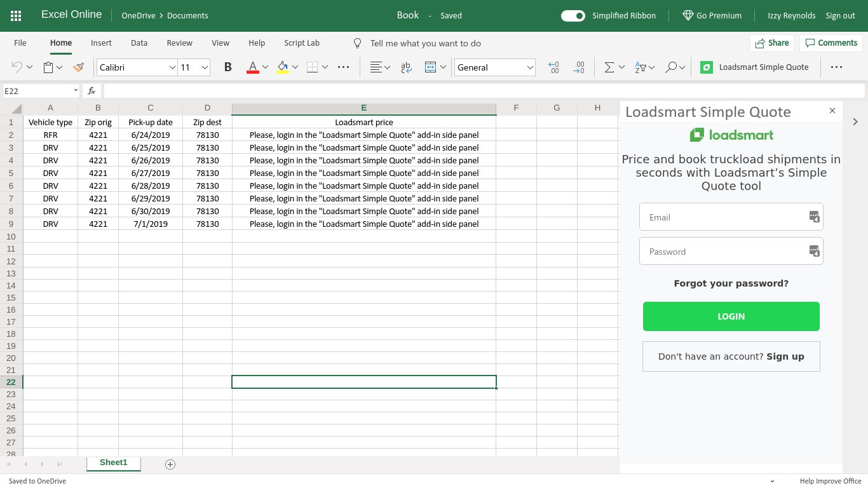Open the font size dropdown
Image resolution: width=868 pixels, height=488 pixels.
(x=205, y=67)
